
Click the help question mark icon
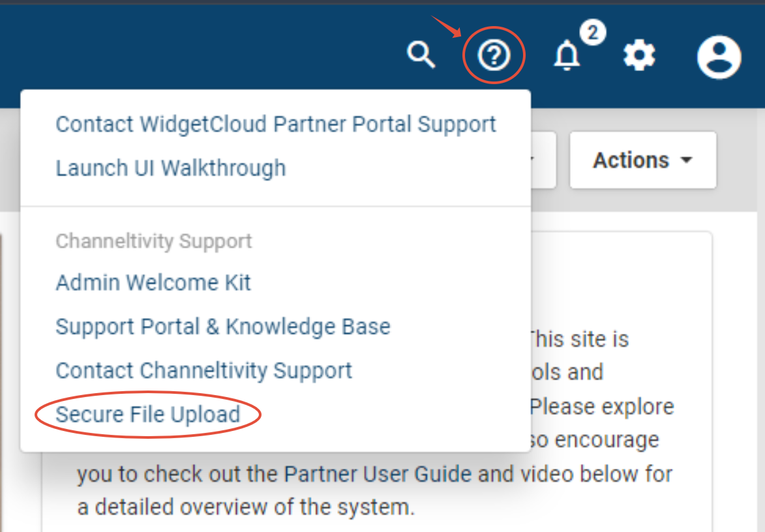[x=494, y=55]
